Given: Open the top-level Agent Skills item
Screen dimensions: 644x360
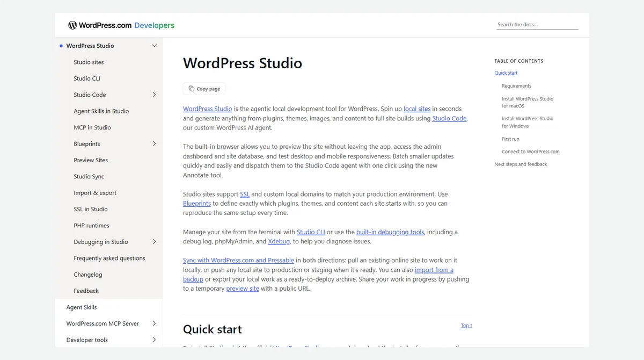Looking at the screenshot, I should tap(82, 307).
